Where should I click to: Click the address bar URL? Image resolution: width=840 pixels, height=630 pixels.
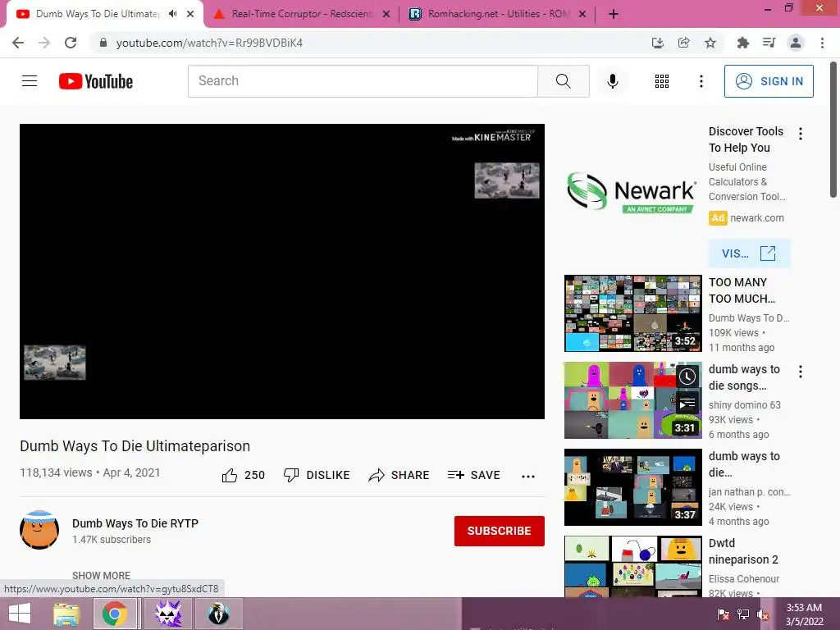tap(209, 43)
